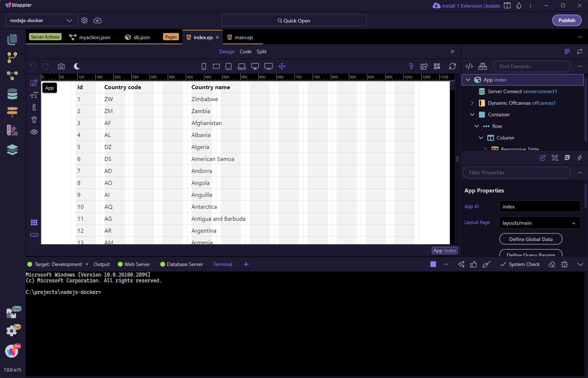Open project settings gear icon

point(84,20)
